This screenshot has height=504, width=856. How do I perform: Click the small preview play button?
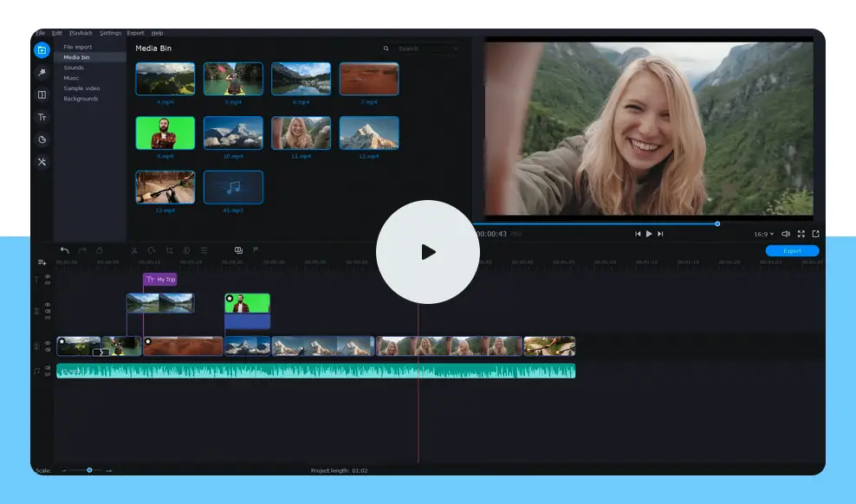649,234
